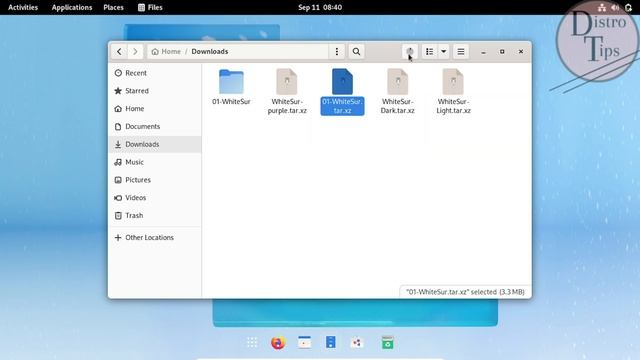Open the three-dot path options menu

tap(337, 51)
